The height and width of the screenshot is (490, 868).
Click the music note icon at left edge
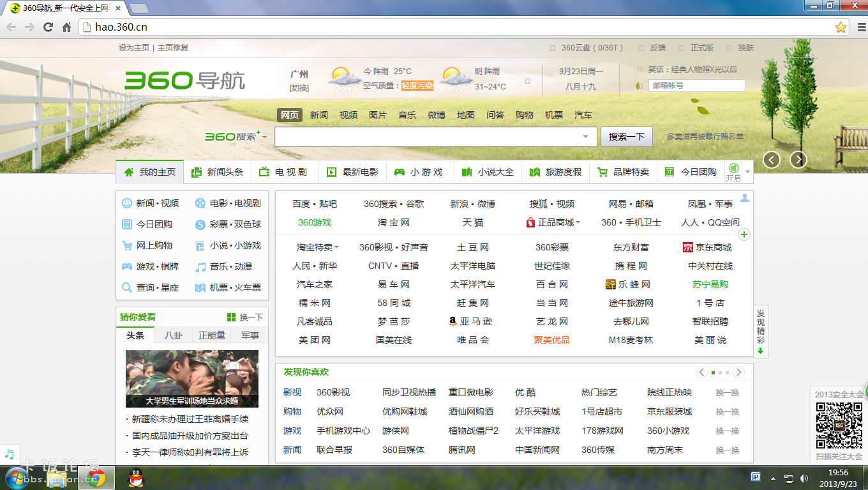tap(9, 454)
